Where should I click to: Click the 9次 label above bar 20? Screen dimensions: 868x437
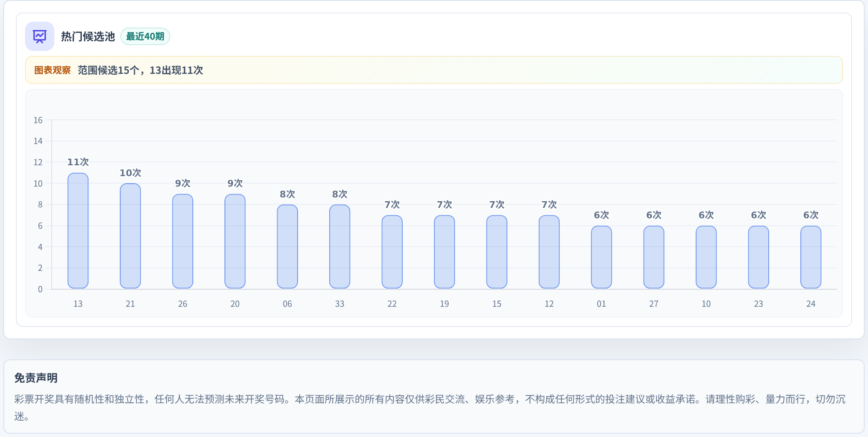point(235,183)
